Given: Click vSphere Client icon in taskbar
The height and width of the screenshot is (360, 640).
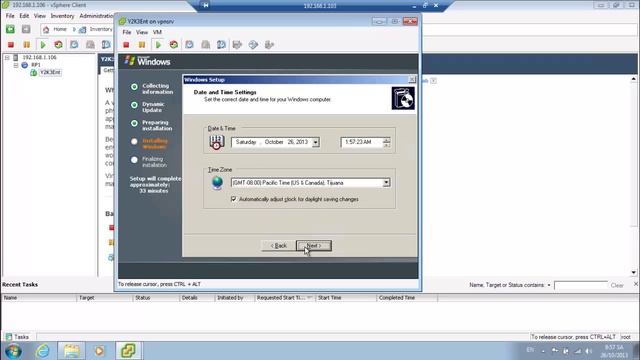Looking at the screenshot, I should (x=129, y=351).
